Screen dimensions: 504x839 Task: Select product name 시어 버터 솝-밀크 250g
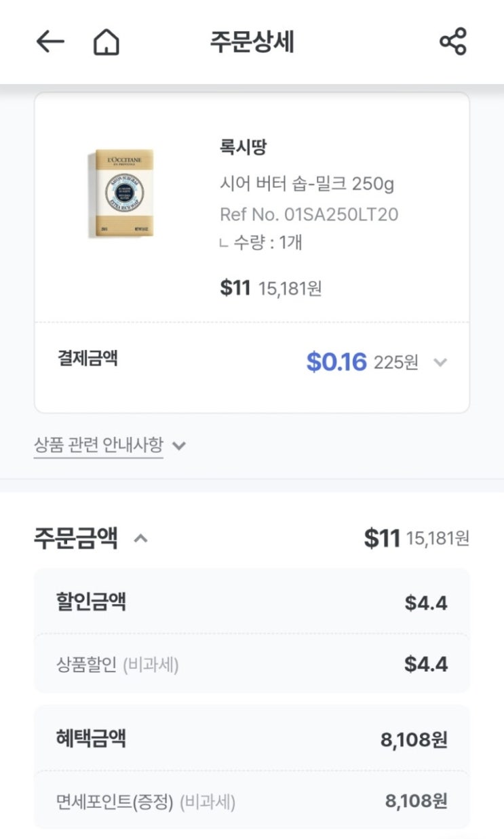307,183
